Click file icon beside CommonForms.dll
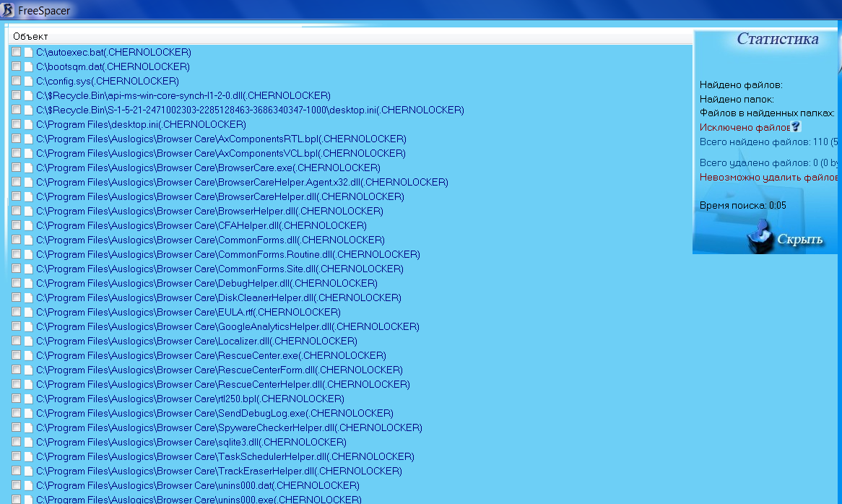This screenshot has height=504, width=842. [28, 240]
